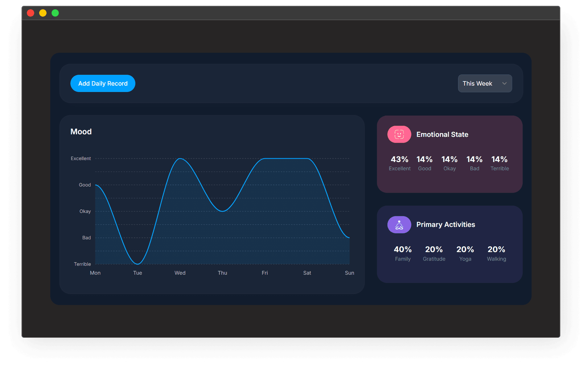Click the yellow minimize window button
Screen dimensions: 588x367
point(43,13)
